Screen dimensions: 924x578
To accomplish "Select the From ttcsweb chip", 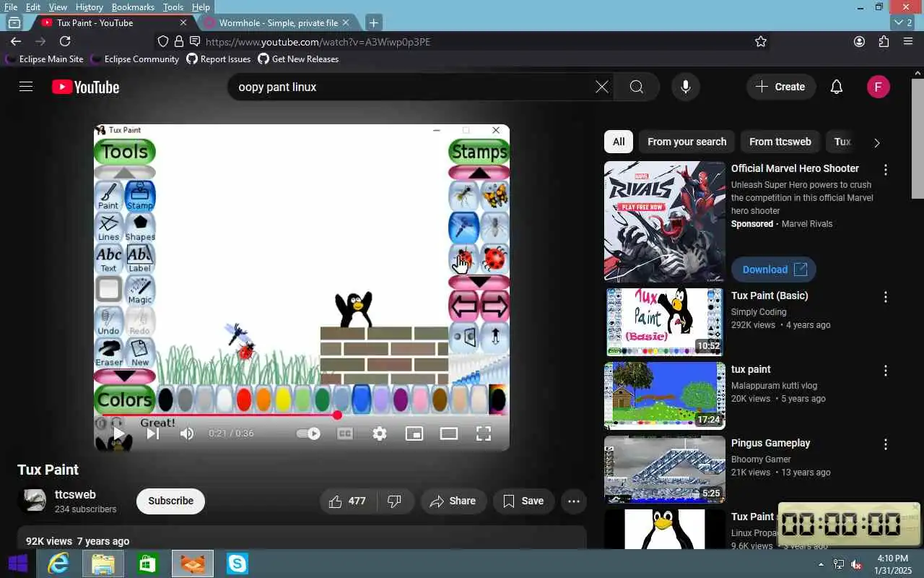I will (780, 142).
